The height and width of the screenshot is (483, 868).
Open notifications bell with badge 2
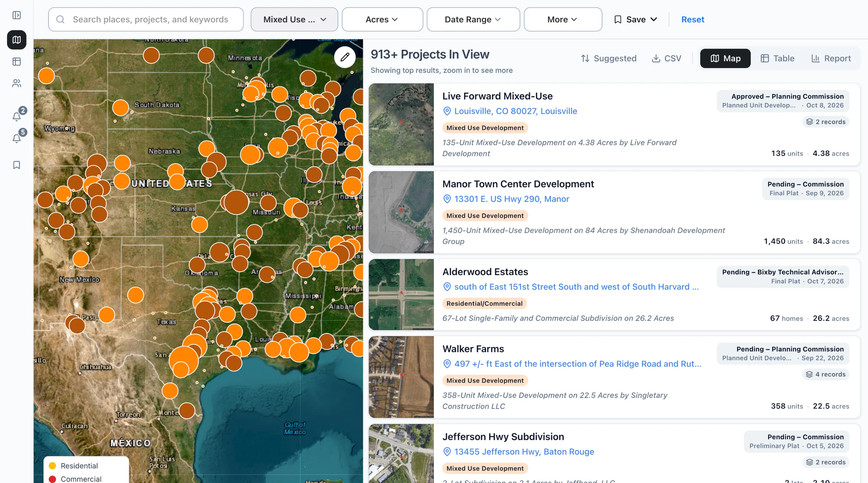click(17, 116)
